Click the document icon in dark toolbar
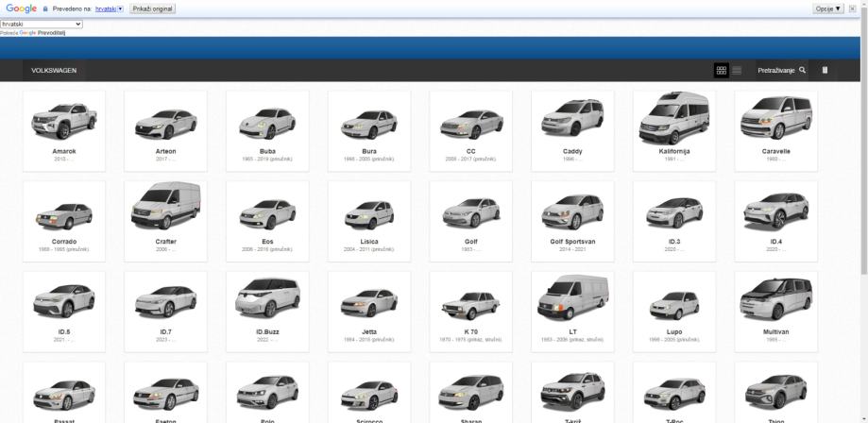Screen dimensions: 868x423 [x=825, y=70]
